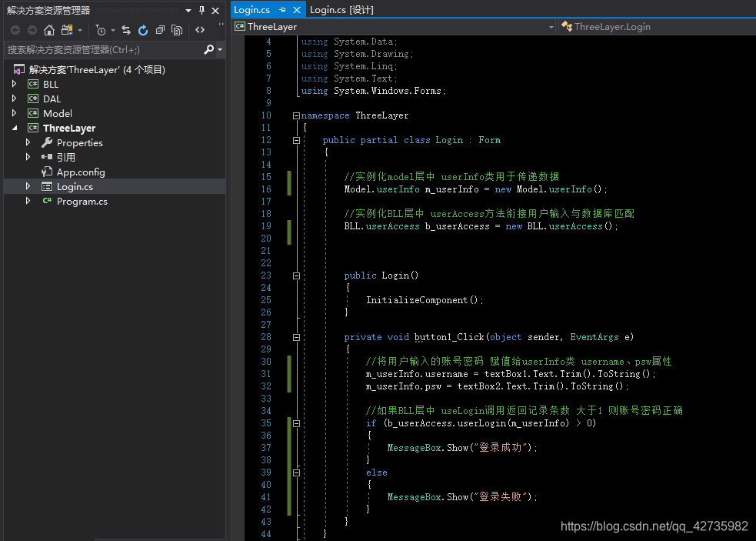Viewport: 756px width, 541px height.
Task: Collapse the else block at line 39
Action: [x=296, y=473]
